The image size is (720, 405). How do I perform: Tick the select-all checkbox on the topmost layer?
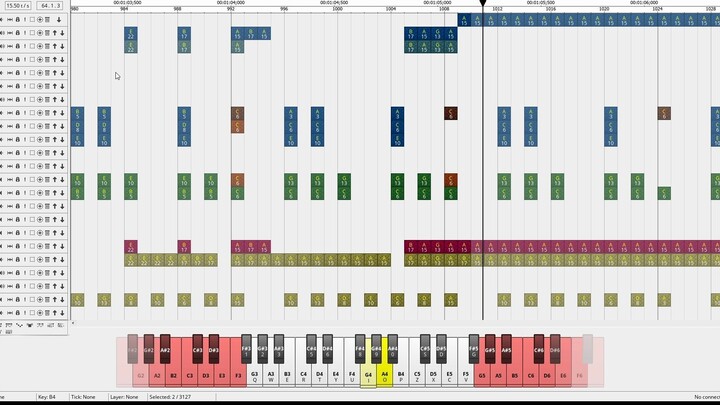tap(32, 20)
